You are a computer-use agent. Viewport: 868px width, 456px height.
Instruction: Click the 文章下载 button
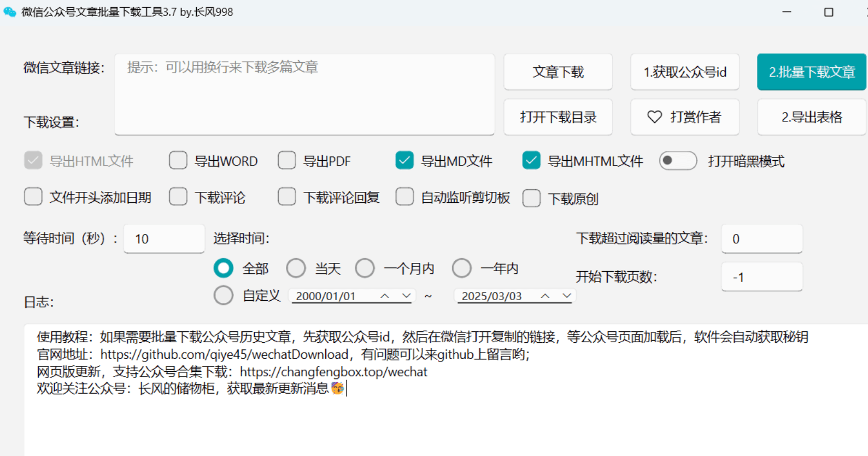pos(558,72)
